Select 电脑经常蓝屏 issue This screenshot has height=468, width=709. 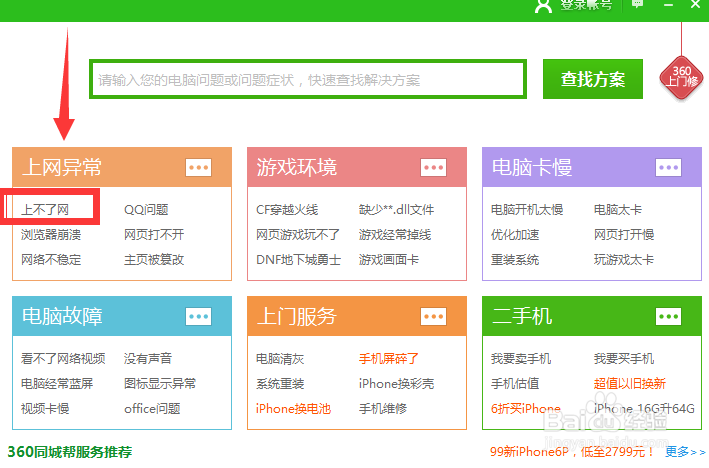pyautogui.click(x=57, y=383)
